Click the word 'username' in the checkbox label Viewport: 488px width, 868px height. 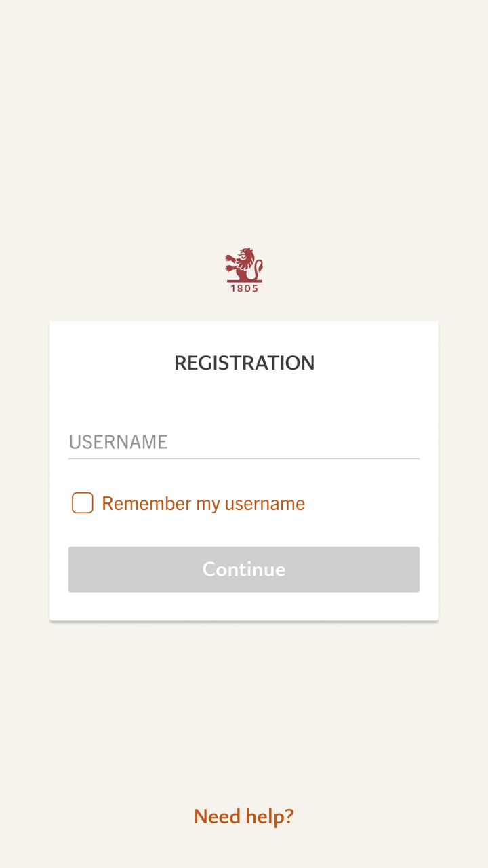[x=265, y=503]
